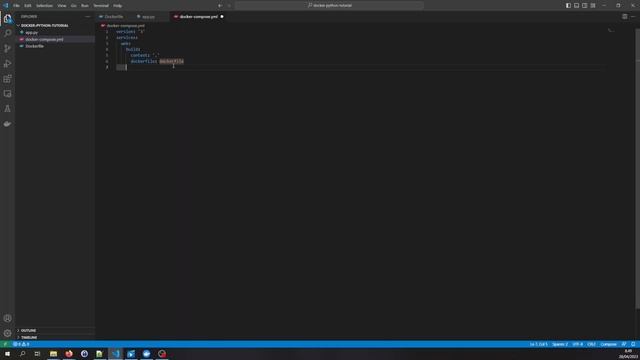Change encoding via UTF-8 indicator

(578, 344)
